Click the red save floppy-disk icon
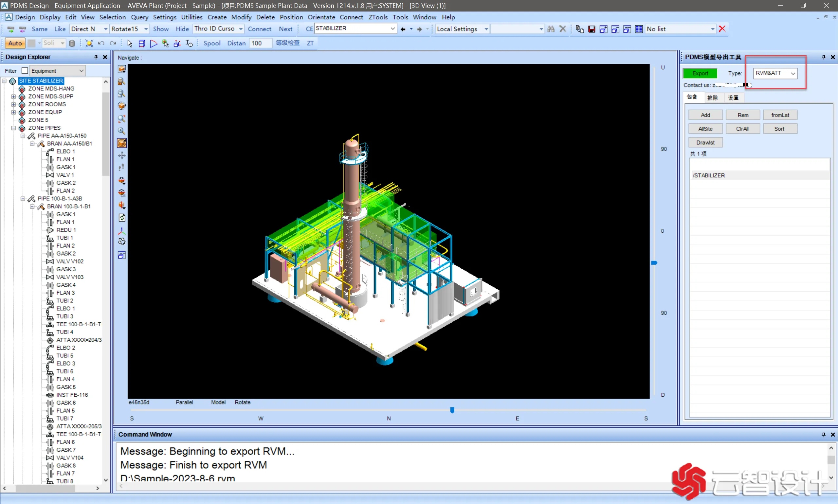Image resolution: width=838 pixels, height=504 pixels. coord(592,29)
